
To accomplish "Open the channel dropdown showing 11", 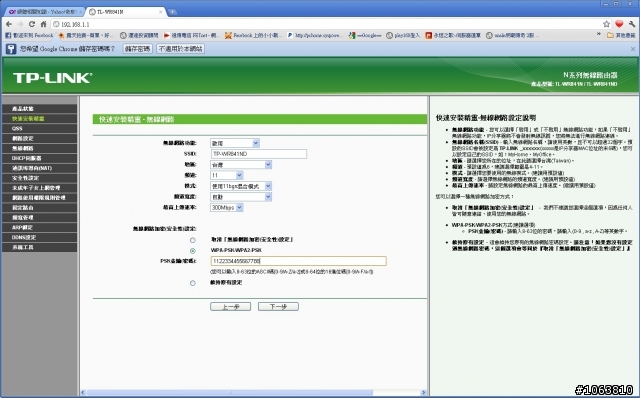I will tap(227, 175).
